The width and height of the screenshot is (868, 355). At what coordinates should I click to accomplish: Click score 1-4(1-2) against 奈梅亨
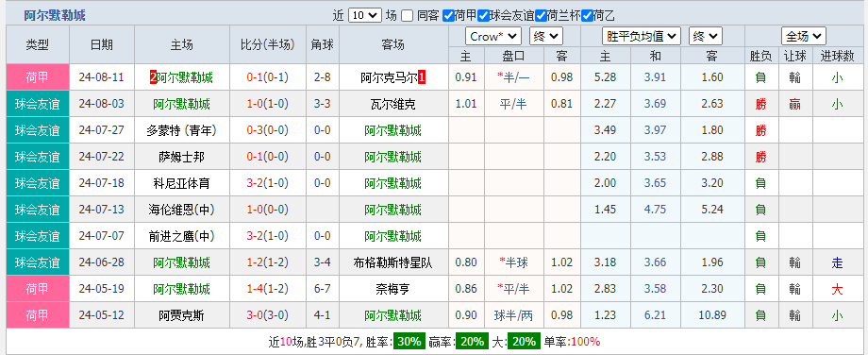[268, 289]
